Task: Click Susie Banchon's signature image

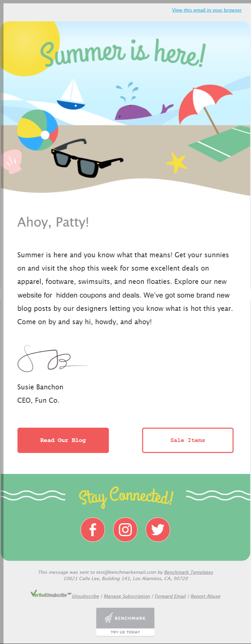Action: [52, 358]
